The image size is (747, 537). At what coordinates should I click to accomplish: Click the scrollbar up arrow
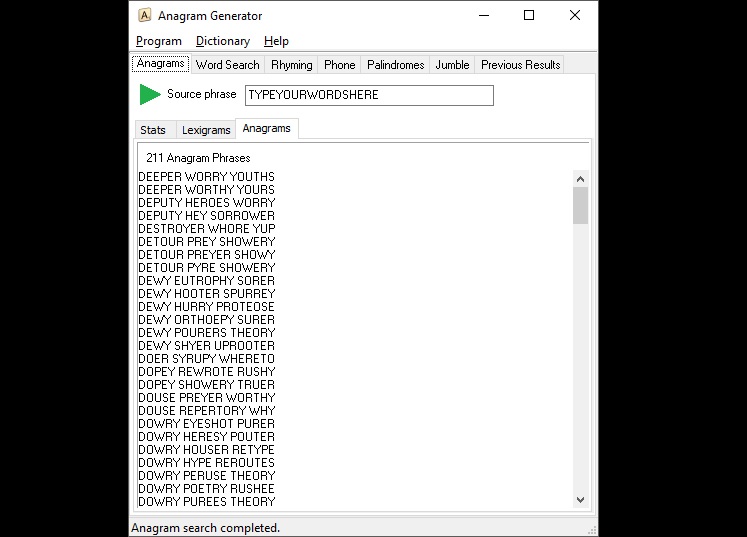click(x=580, y=179)
